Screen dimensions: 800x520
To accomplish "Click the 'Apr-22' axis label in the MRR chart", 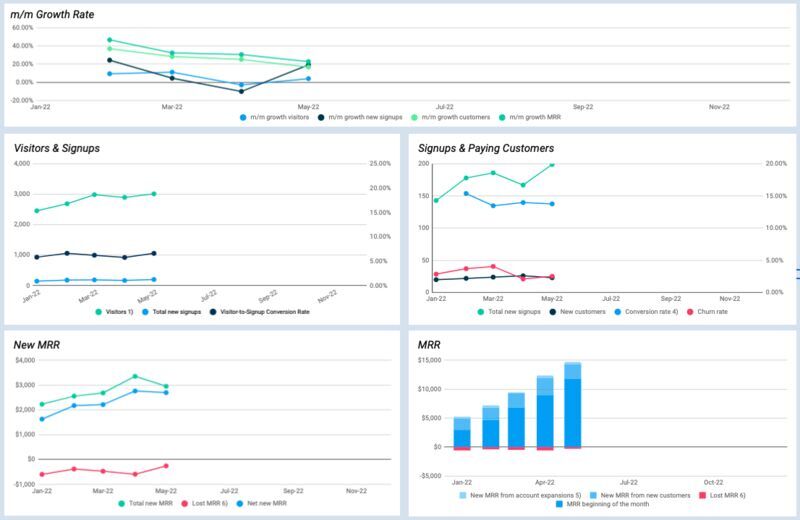I will coord(545,483).
